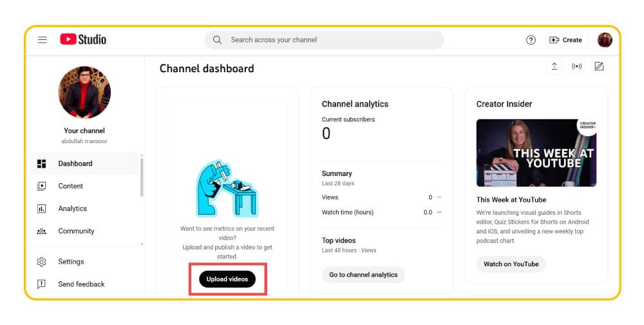Click the YouTube Studio logo
This screenshot has height=325, width=644.
click(x=83, y=39)
